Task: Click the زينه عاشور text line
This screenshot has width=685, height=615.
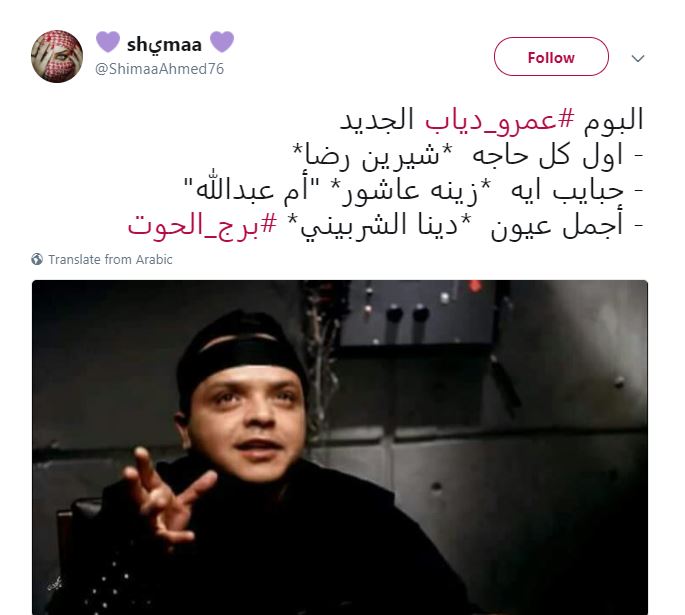Action: (x=414, y=190)
